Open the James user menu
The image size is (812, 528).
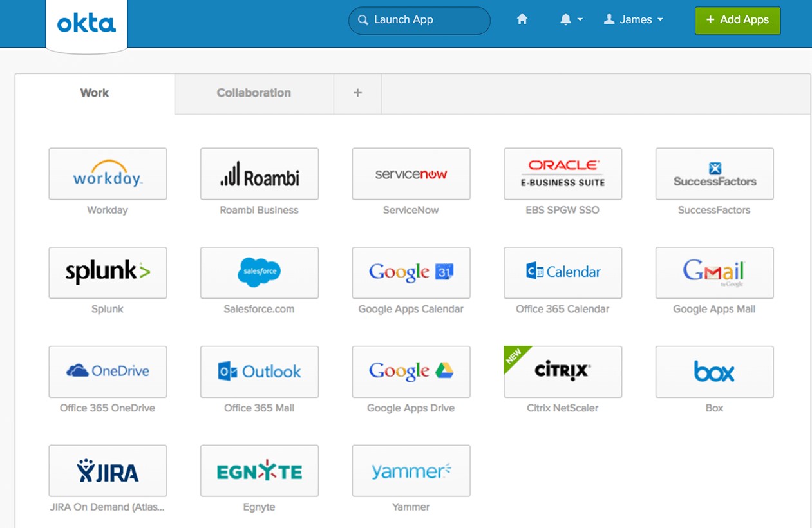point(634,20)
